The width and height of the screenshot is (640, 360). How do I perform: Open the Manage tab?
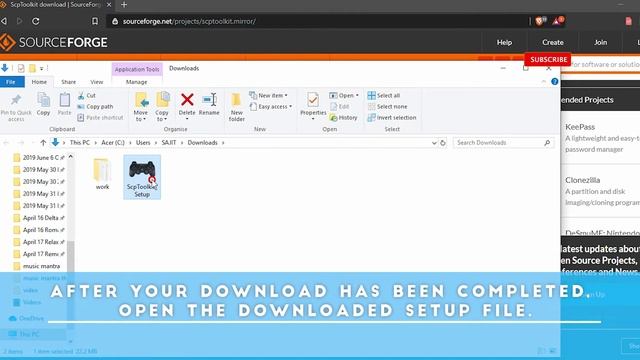point(136,82)
